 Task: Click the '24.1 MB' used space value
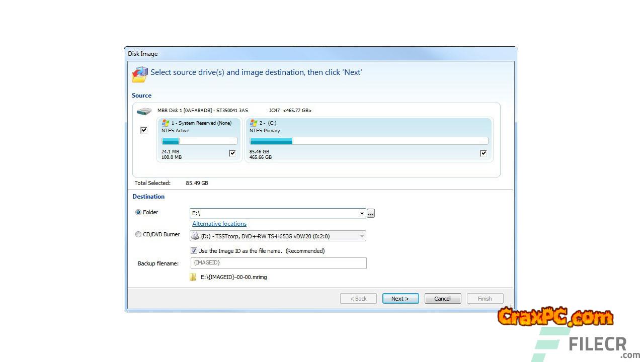point(170,151)
